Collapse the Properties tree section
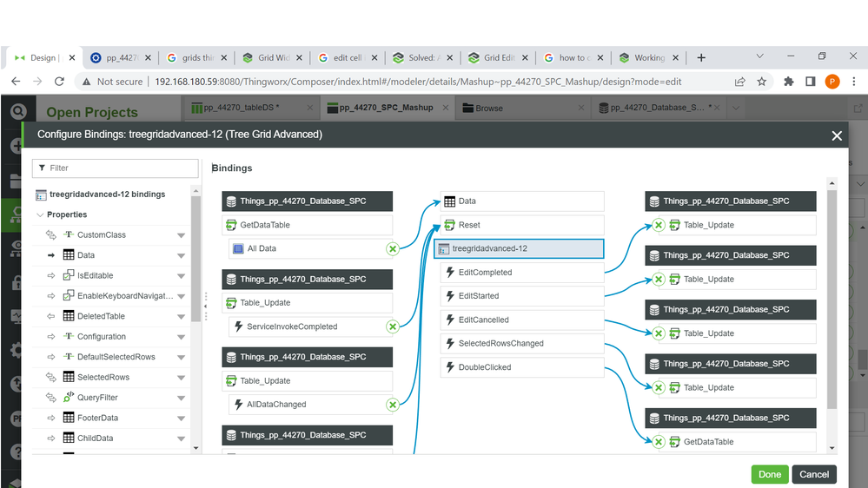Image resolution: width=868 pixels, height=488 pixels. (x=40, y=214)
